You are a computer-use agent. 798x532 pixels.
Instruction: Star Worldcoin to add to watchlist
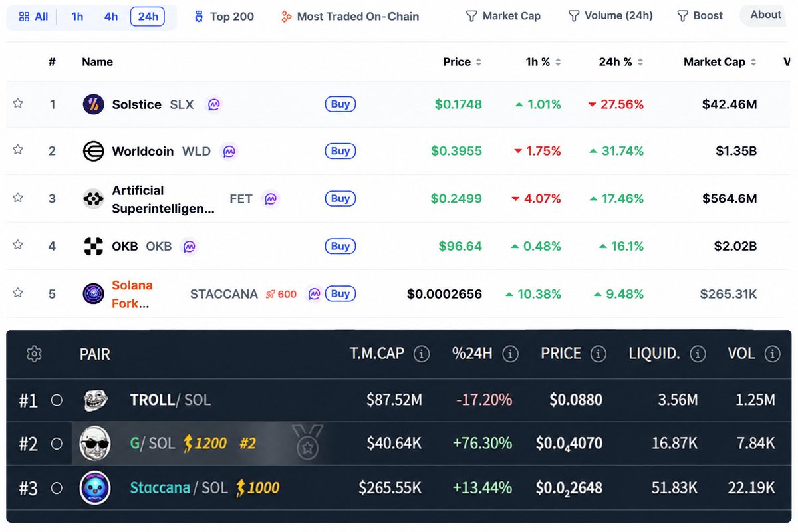point(18,150)
